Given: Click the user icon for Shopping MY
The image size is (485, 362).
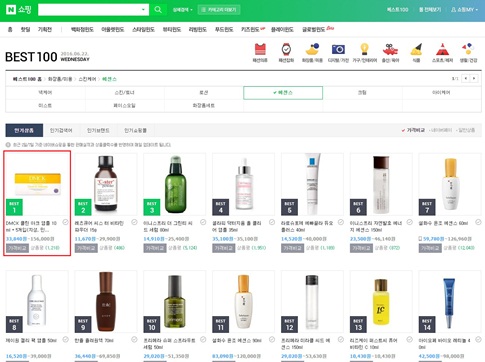Looking at the screenshot, I should coord(454,10).
